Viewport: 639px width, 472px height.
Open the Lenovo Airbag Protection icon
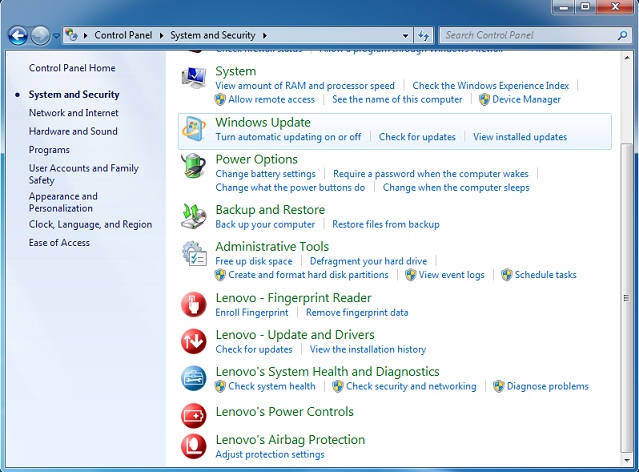coord(194,446)
